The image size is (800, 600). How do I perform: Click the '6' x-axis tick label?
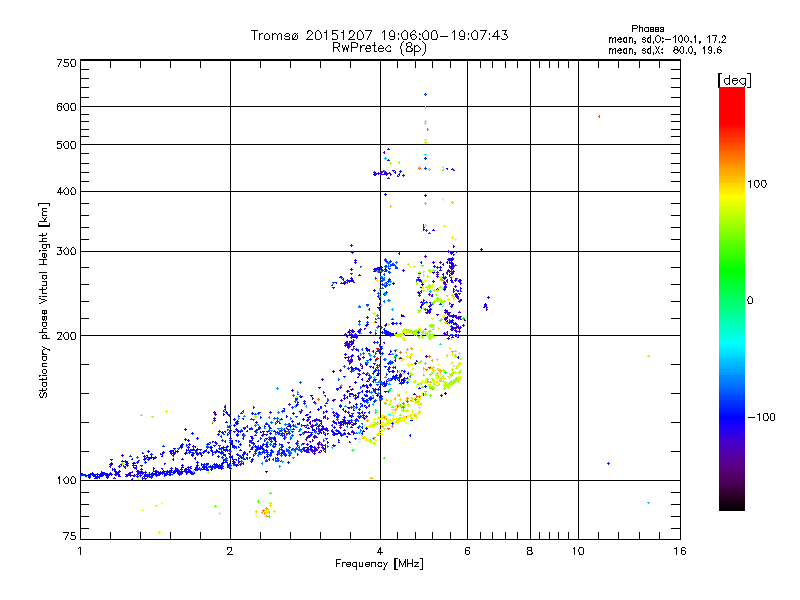pos(467,551)
